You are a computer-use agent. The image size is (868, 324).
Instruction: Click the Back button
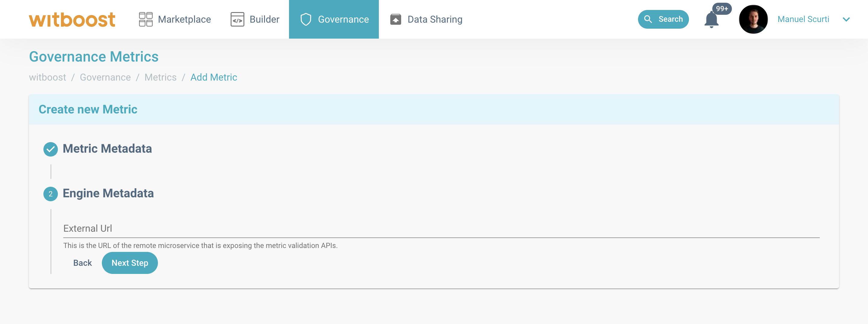pyautogui.click(x=82, y=263)
